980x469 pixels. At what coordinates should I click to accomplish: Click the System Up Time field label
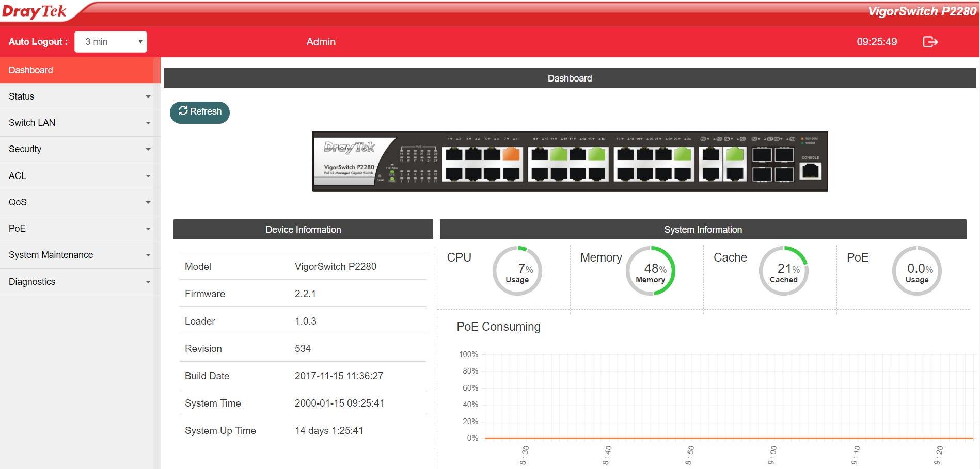coord(220,430)
